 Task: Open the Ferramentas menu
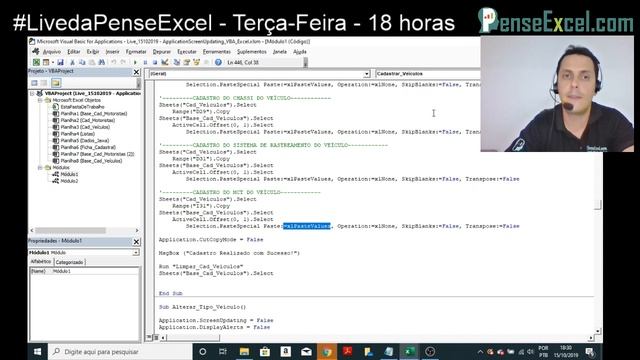tap(217, 52)
